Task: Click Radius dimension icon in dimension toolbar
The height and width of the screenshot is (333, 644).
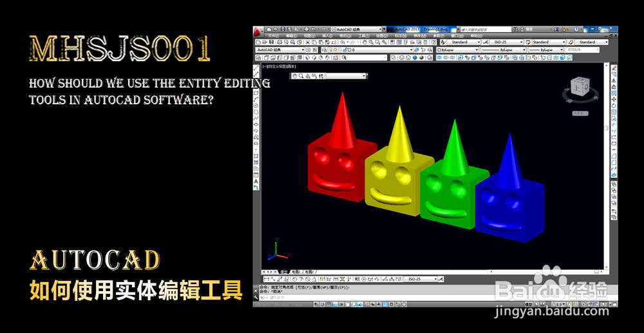Action: click(294, 279)
